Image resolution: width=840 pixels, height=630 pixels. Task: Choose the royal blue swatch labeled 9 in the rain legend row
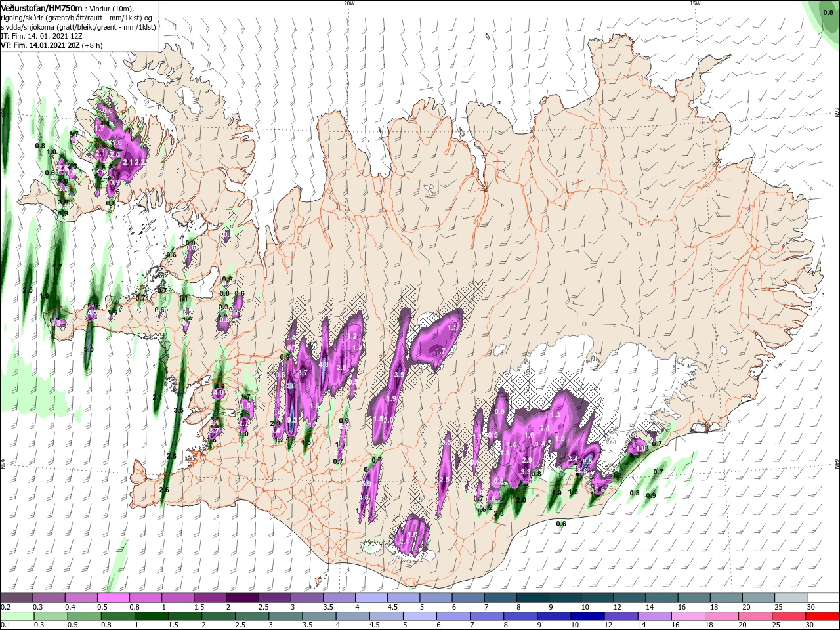555,616
